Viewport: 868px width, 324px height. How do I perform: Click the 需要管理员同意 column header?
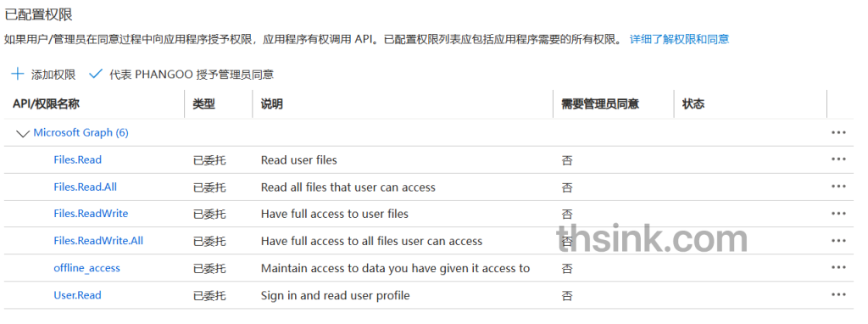pyautogui.click(x=600, y=104)
